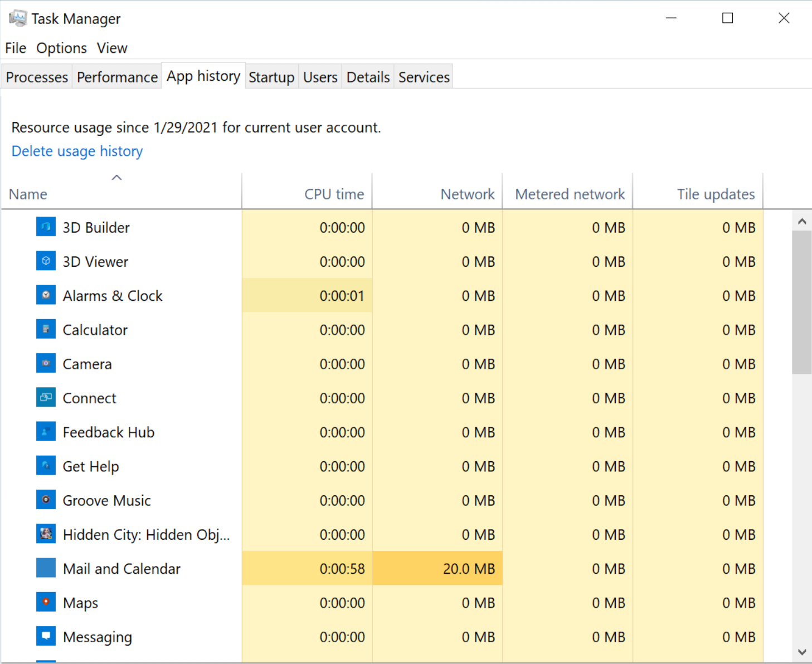Switch to the Processes tab

(37, 77)
